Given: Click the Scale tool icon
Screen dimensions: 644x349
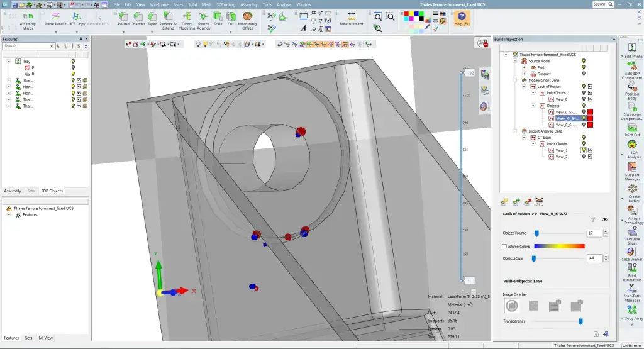Looking at the screenshot, I should (x=218, y=17).
